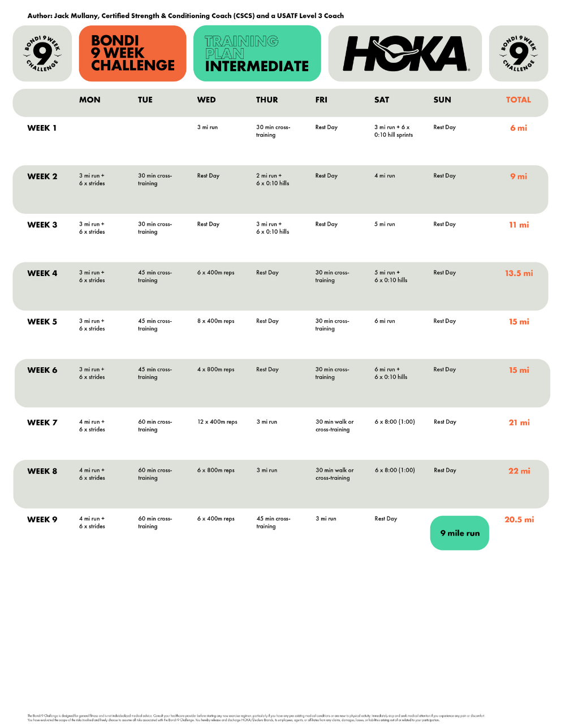This screenshot has width=561, height=728.
Task: Click the orange Bondi 9 Week Challenge banner
Action: pyautogui.click(x=133, y=54)
